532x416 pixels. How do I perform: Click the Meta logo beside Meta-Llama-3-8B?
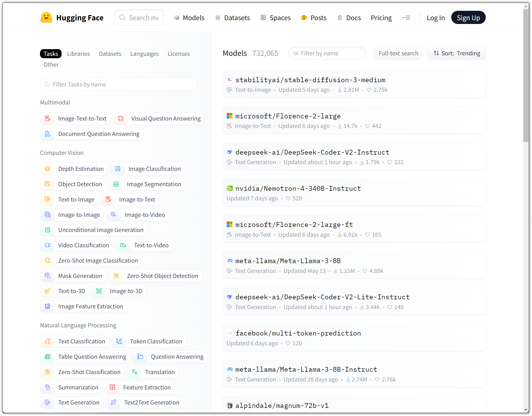(230, 261)
